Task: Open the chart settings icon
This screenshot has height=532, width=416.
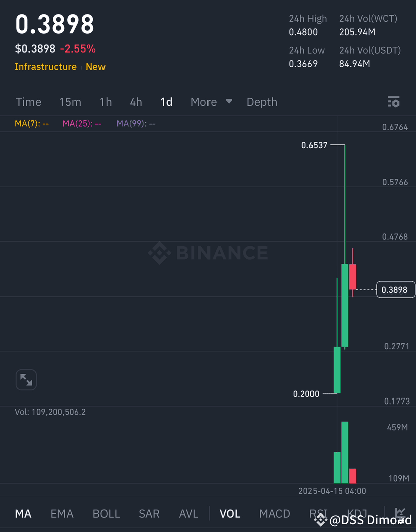Action: 393,102
